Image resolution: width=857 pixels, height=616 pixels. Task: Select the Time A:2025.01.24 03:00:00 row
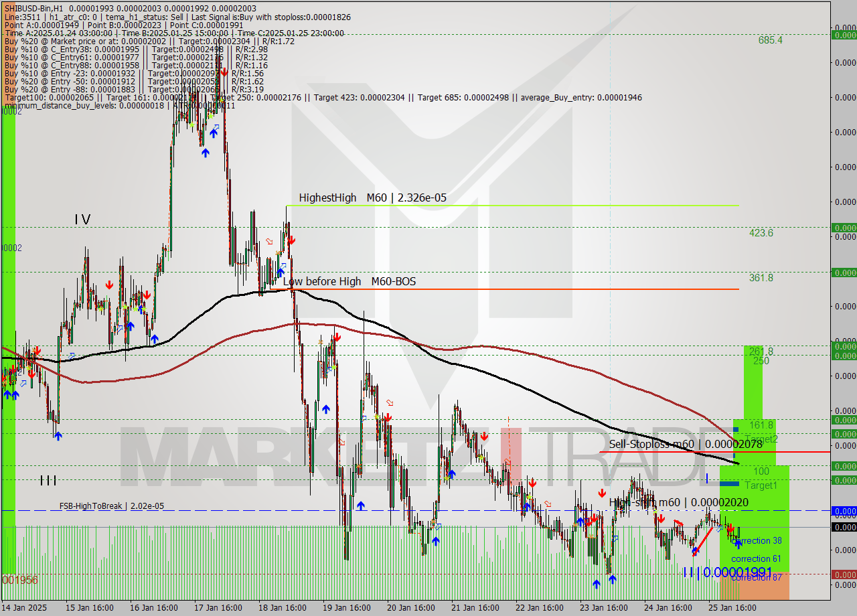point(174,33)
